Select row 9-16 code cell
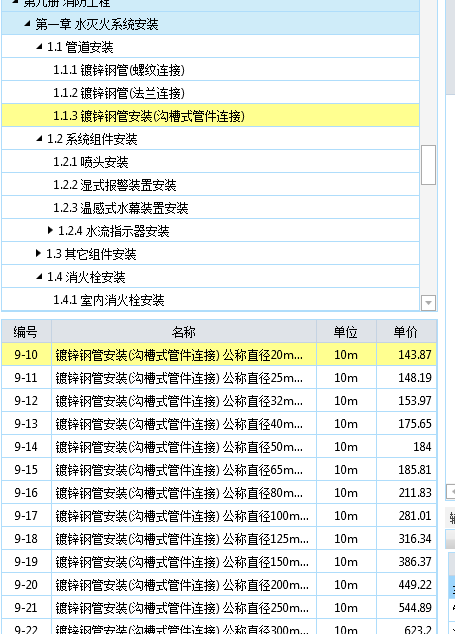 point(26,493)
